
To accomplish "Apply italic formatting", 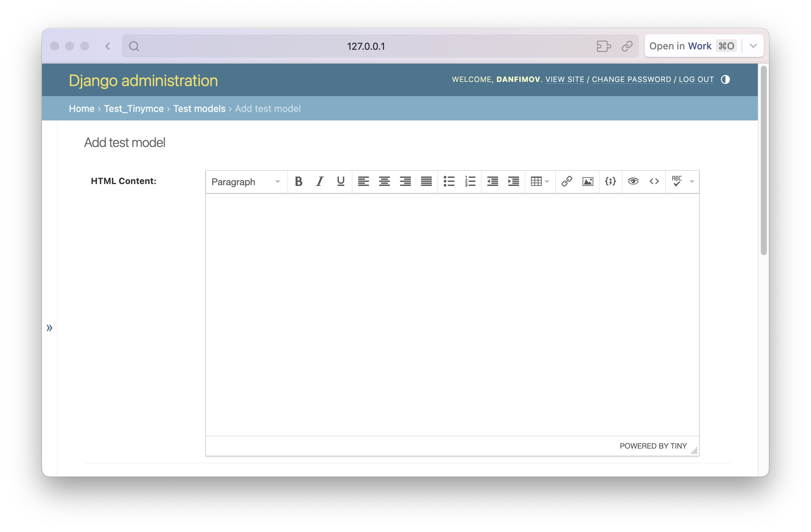I will tap(319, 181).
